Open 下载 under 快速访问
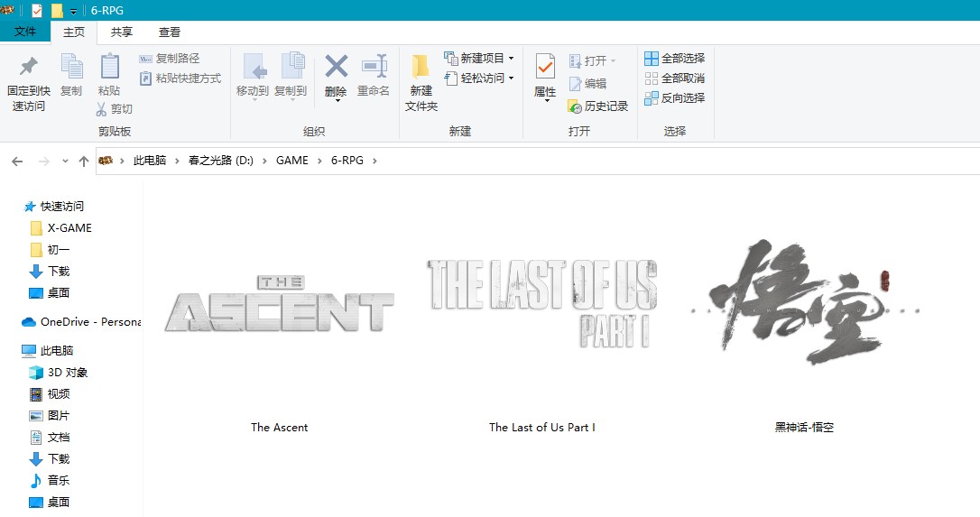Screen dimensions: 980x517 click(50, 272)
